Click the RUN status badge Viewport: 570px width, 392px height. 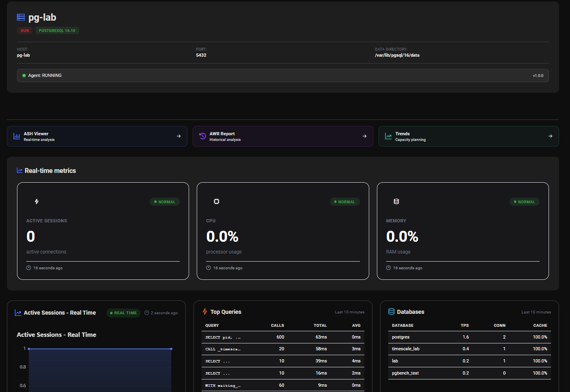[x=25, y=30]
